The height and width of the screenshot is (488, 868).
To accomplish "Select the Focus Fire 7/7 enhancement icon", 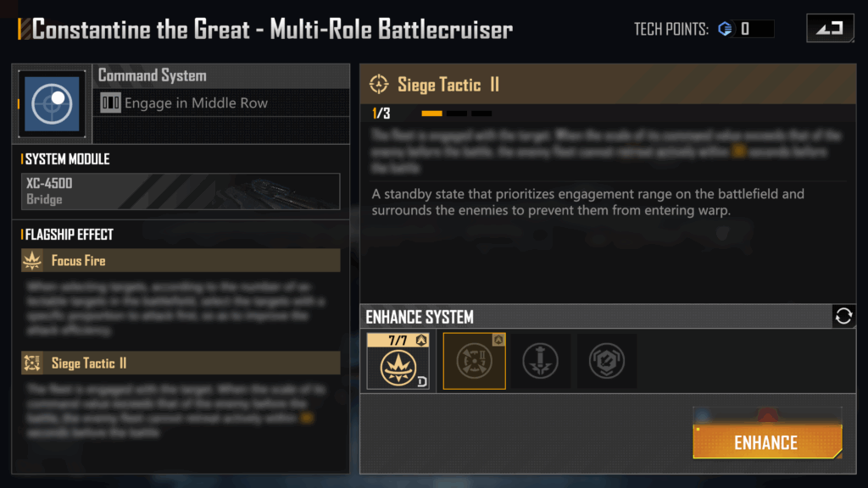I will 398,361.
